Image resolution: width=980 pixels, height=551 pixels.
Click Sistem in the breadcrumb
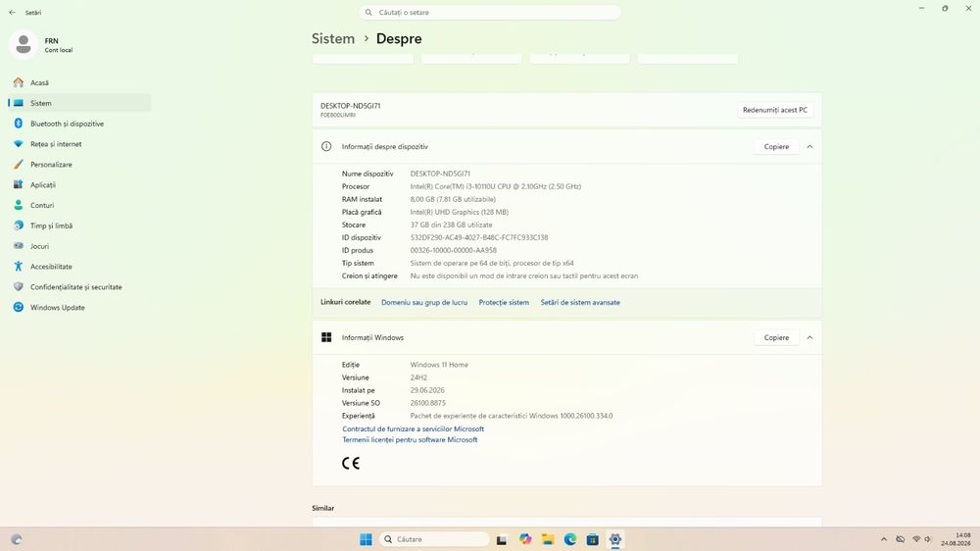[333, 39]
